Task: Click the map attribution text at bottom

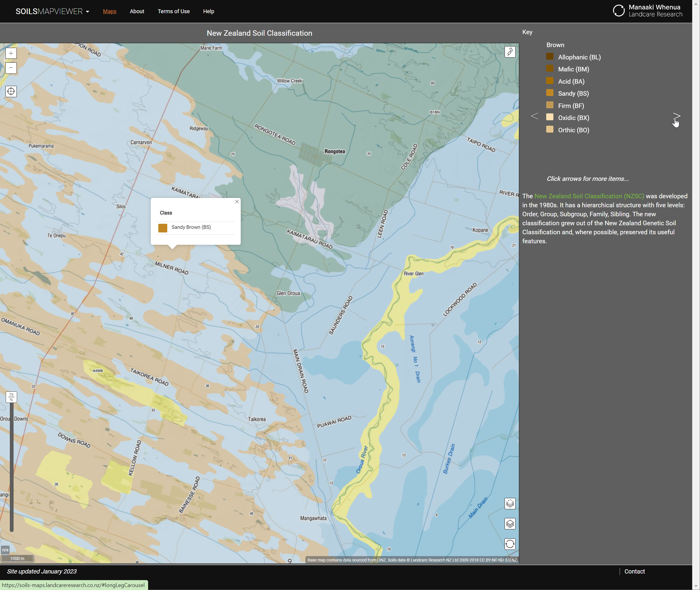Action: [x=412, y=560]
